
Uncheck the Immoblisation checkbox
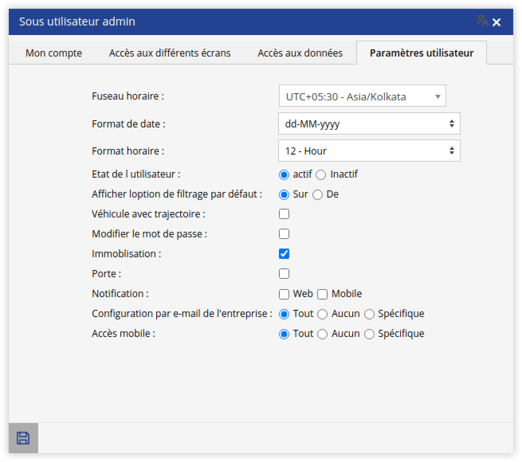click(x=284, y=254)
